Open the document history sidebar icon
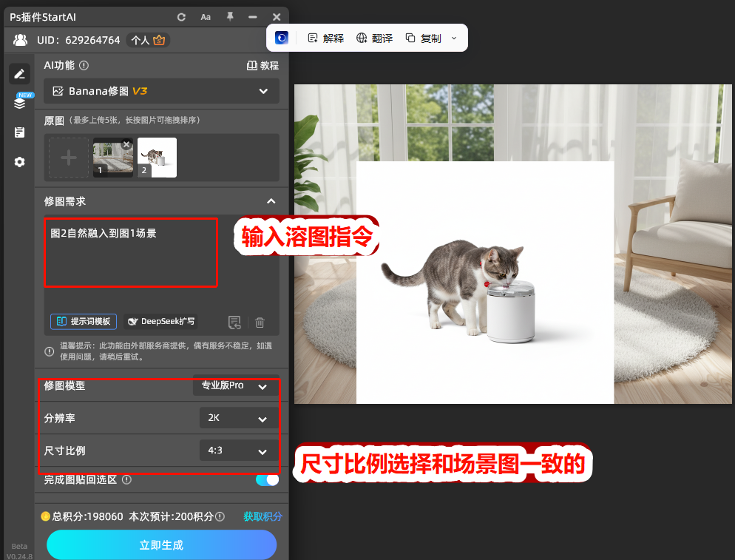Screen dimensions: 735x560 tap(19, 132)
